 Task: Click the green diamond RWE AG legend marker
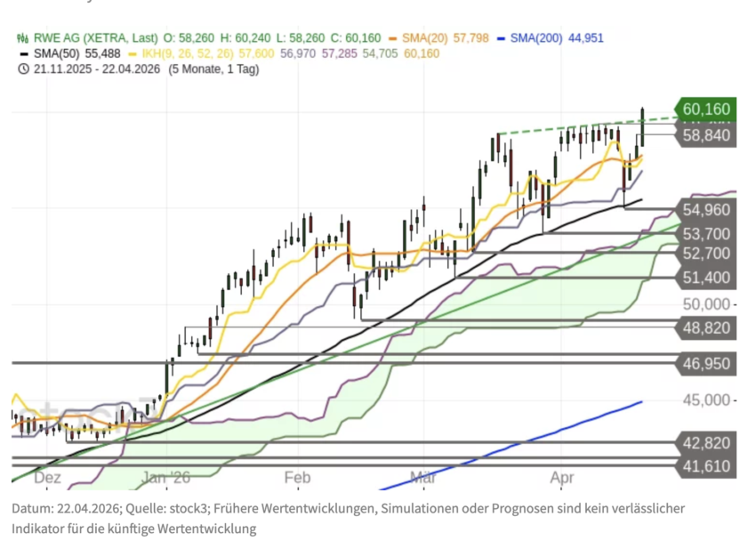pos(23,38)
